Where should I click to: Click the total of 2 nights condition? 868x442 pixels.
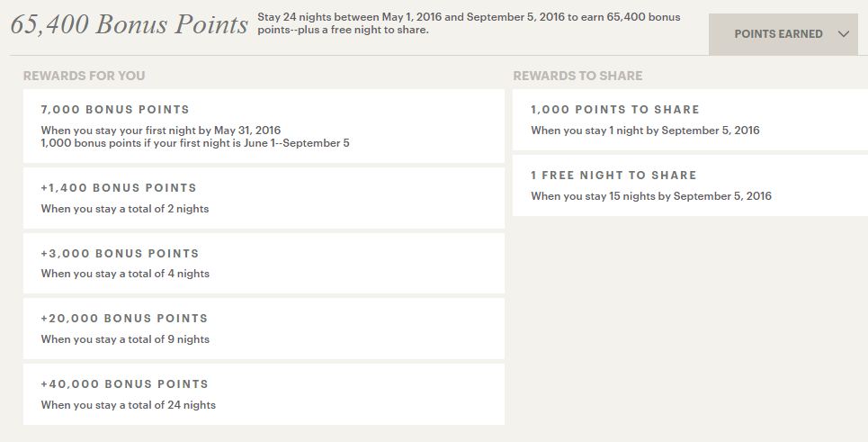pyautogui.click(x=125, y=209)
